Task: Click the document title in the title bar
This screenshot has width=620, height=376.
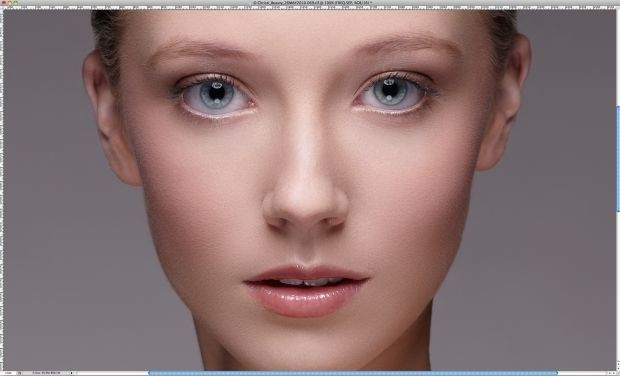Action: click(312, 2)
